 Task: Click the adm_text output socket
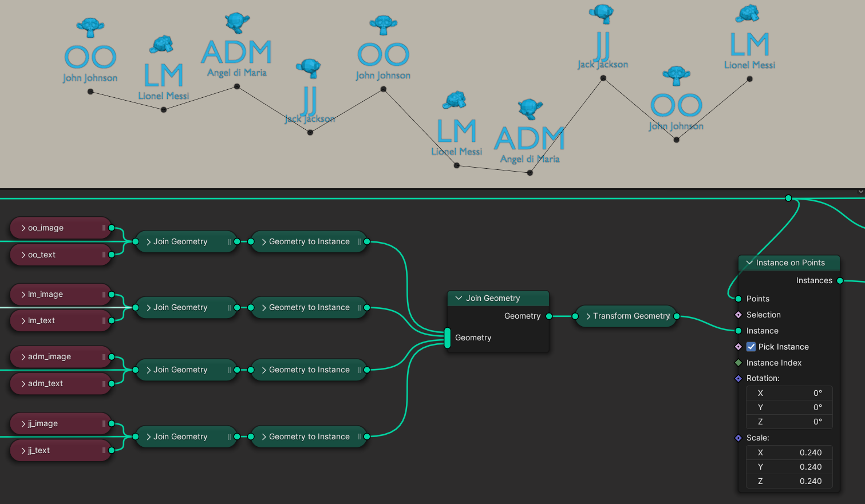point(112,383)
